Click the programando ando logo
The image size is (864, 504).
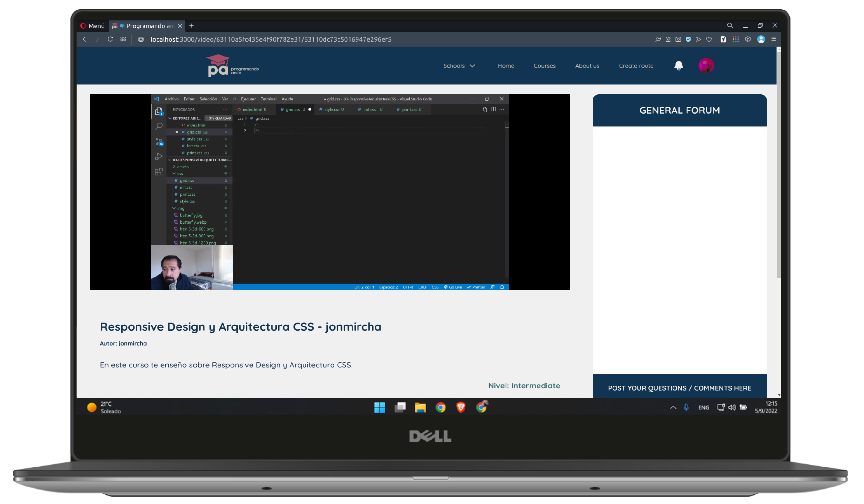233,65
